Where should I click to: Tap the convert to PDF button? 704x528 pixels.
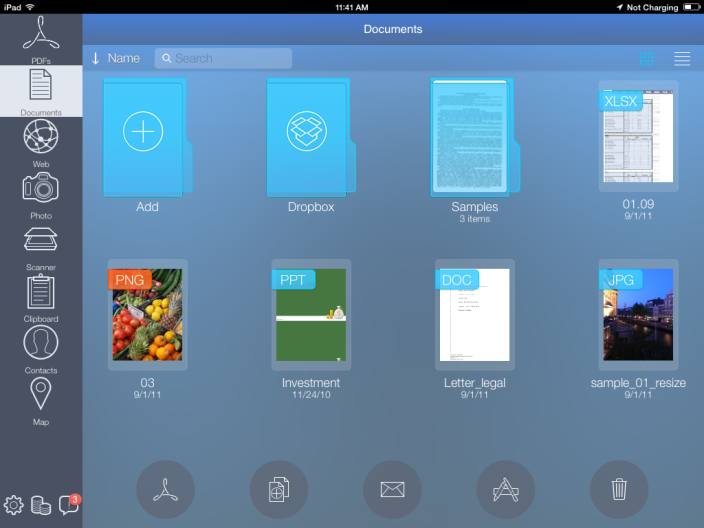coord(165,489)
